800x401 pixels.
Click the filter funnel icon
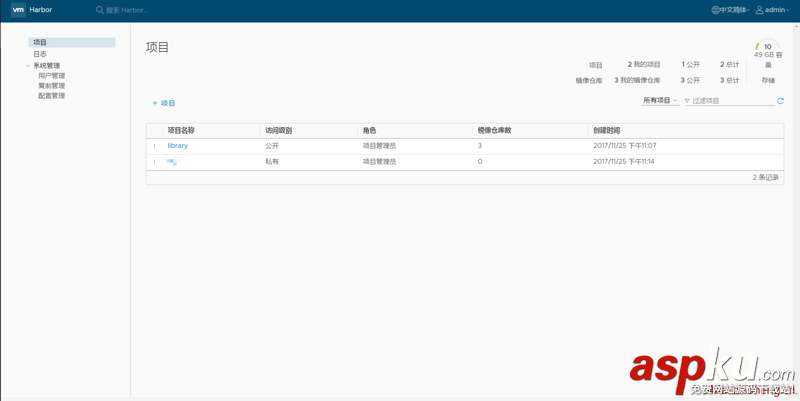[x=687, y=101]
